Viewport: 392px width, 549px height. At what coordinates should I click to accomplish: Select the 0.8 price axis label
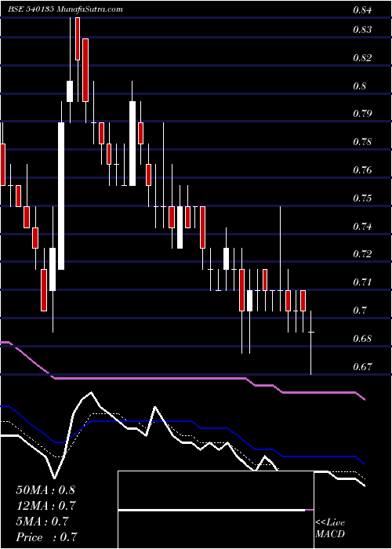tap(359, 85)
